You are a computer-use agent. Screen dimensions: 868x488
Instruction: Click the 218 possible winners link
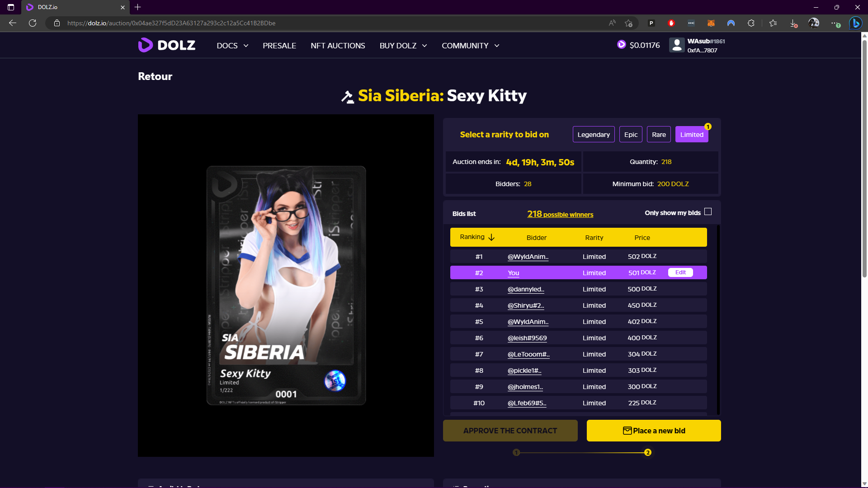560,214
